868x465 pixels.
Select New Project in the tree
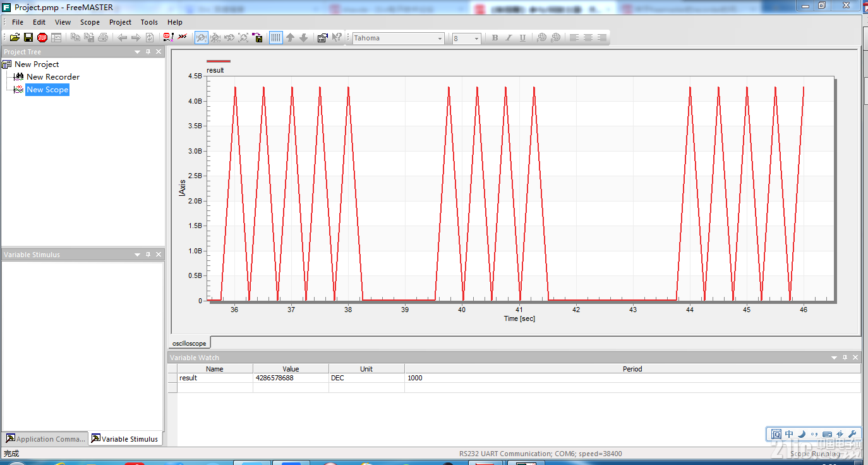click(x=37, y=64)
